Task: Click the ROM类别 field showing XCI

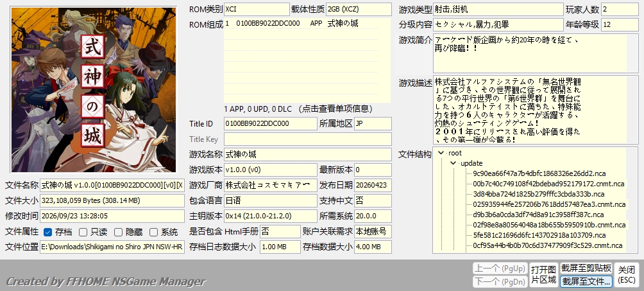Action: pos(257,9)
